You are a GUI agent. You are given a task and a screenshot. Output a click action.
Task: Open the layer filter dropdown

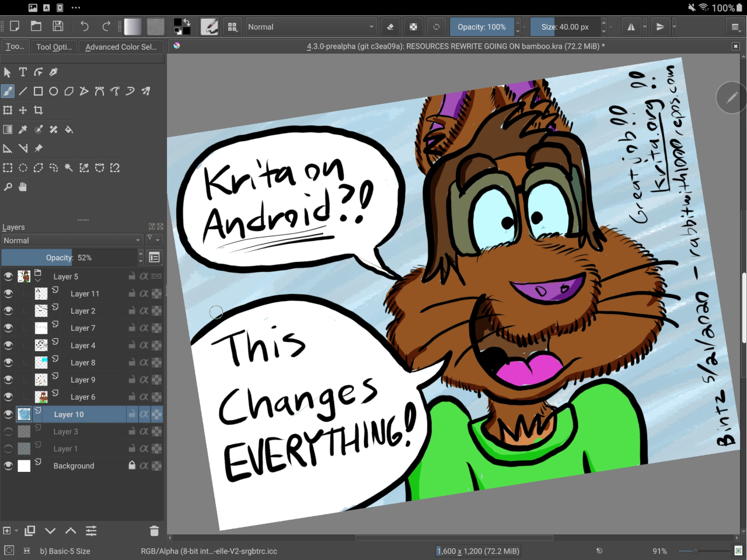pyautogui.click(x=153, y=239)
